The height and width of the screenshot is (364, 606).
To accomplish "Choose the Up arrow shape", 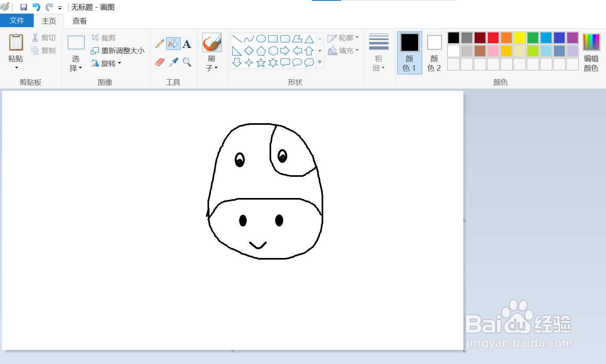I will (x=309, y=51).
